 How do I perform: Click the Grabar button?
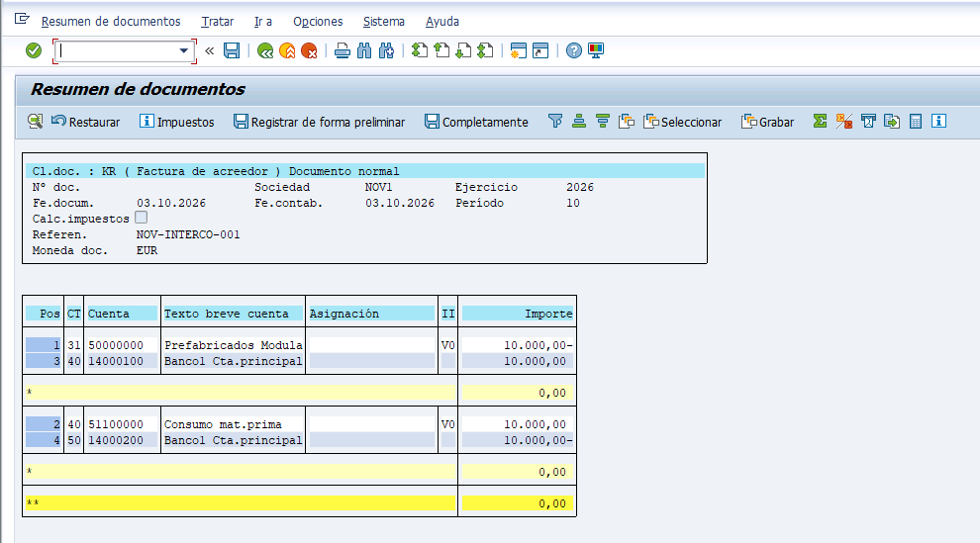[x=767, y=122]
